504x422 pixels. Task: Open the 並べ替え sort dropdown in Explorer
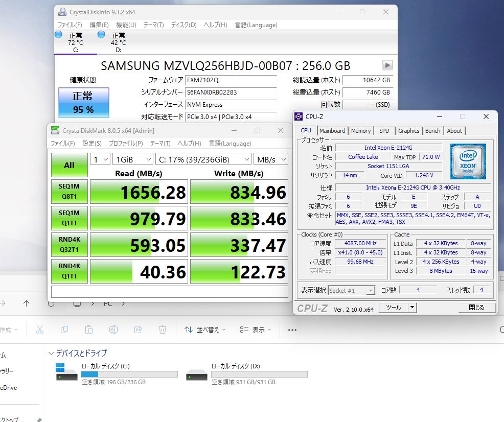pyautogui.click(x=205, y=330)
